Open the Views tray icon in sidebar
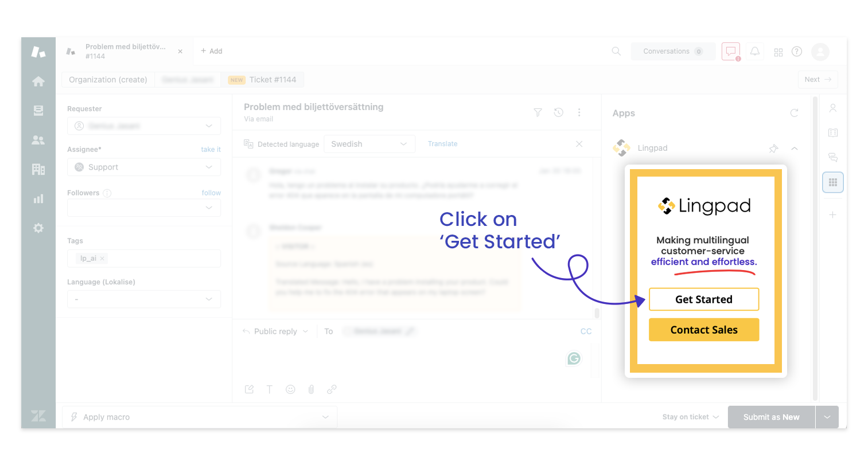Screen dimensions: 868x465 (x=38, y=111)
